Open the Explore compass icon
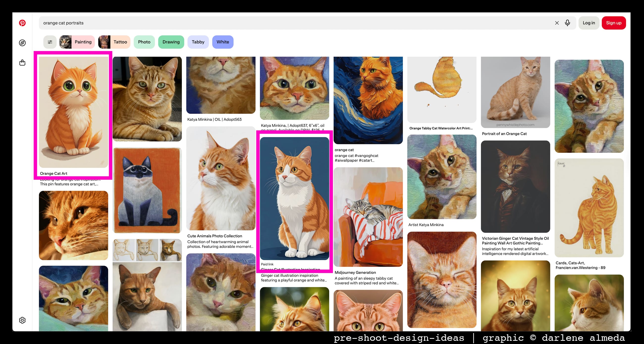The width and height of the screenshot is (644, 344). [22, 43]
